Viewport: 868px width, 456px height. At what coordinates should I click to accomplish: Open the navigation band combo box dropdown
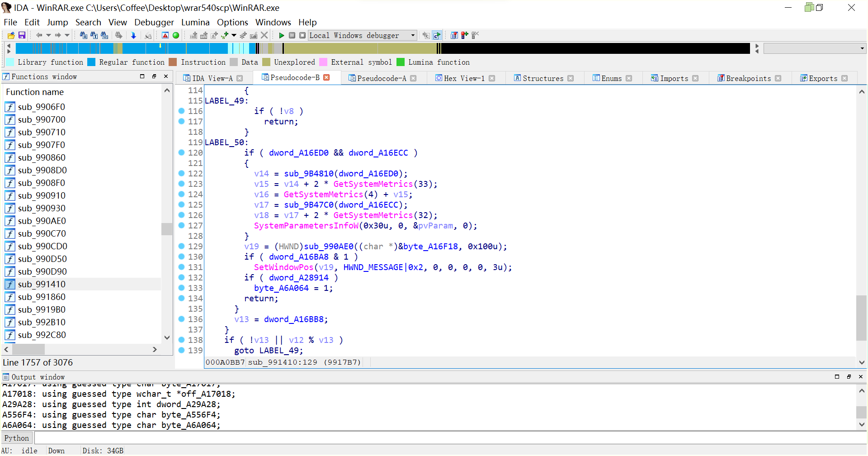click(x=862, y=48)
